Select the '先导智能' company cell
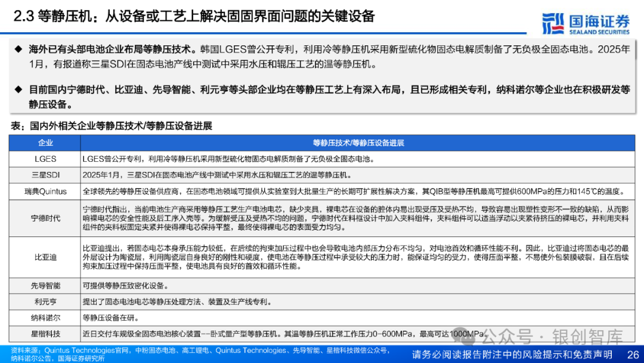 coord(45,286)
